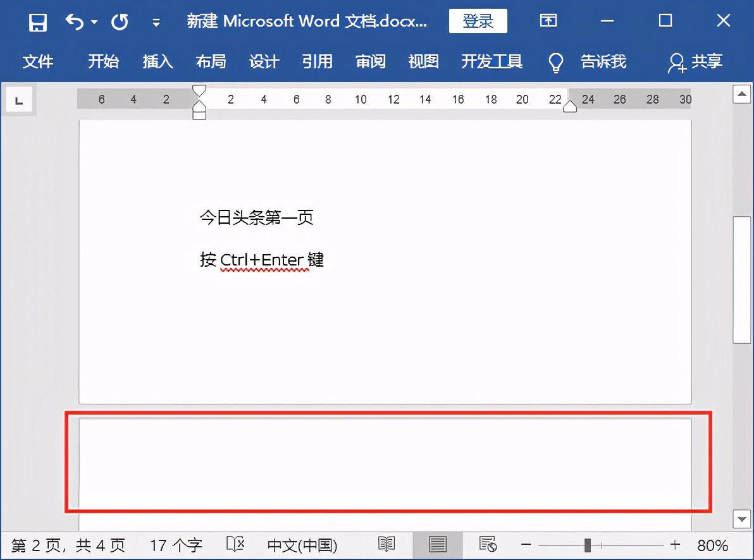
Task: Switch to Web Layout view
Action: [x=488, y=545]
